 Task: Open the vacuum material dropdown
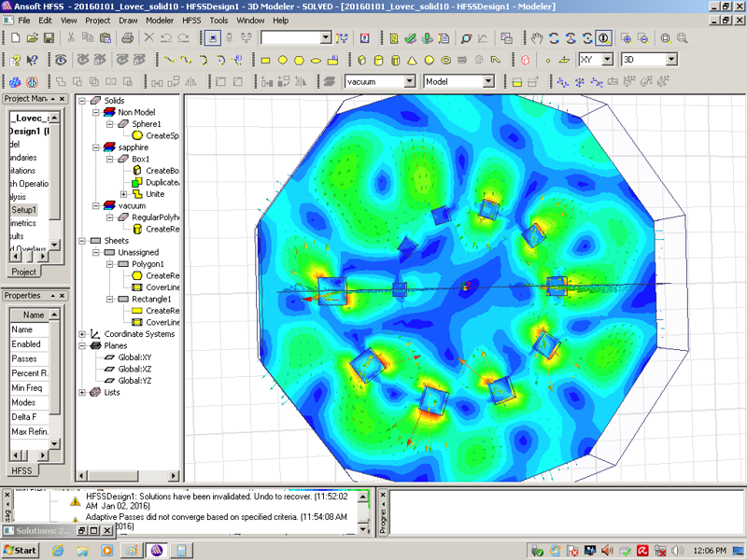tap(409, 82)
